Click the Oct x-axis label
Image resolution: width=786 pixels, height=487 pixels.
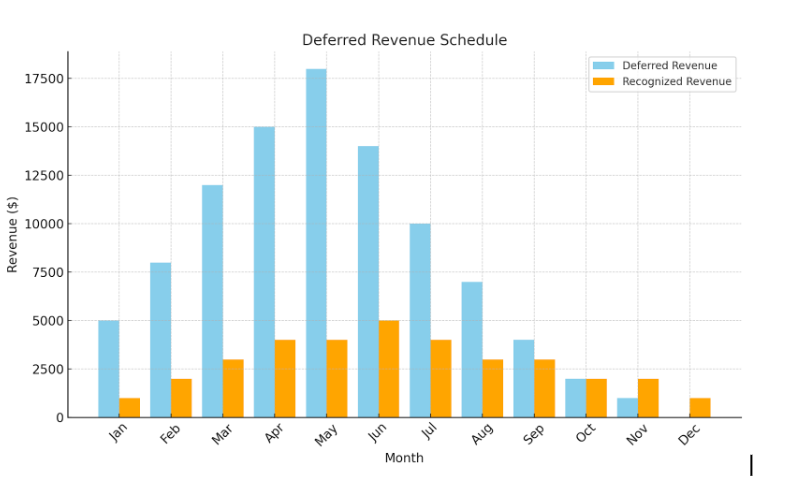[x=585, y=433]
